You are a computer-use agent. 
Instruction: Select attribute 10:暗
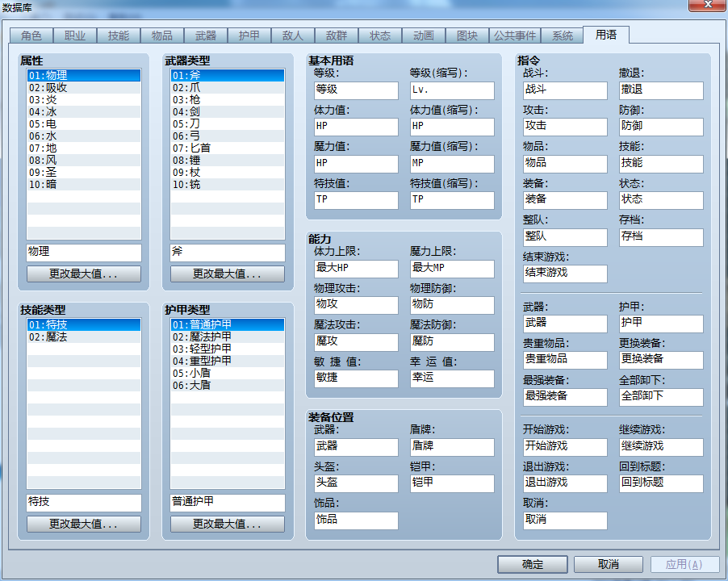[84, 184]
